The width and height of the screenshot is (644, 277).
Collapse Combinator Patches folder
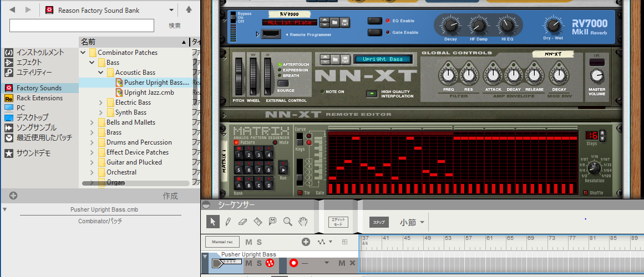point(83,53)
